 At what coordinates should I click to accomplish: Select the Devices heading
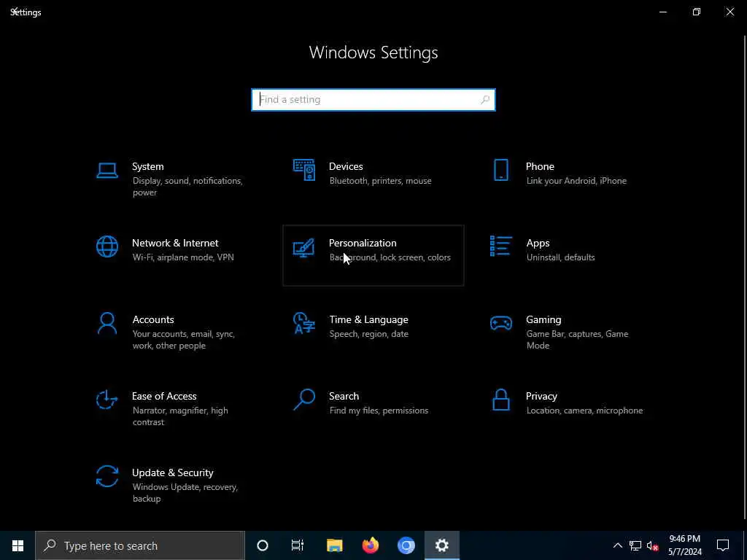point(346,166)
